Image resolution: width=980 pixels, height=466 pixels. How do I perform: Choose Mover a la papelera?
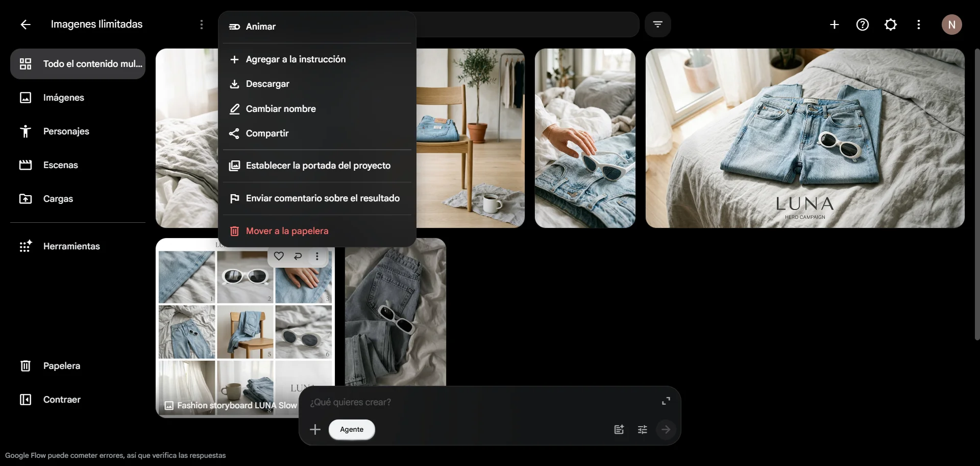317,231
